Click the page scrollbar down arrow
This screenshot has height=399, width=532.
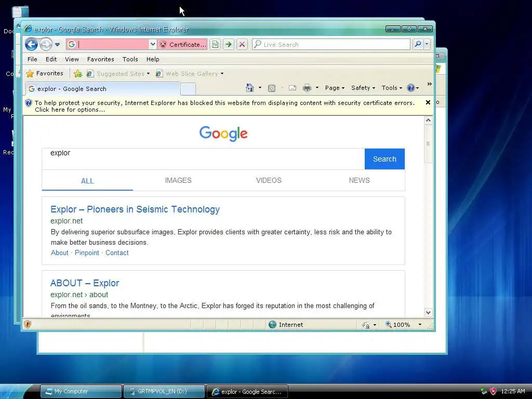(x=428, y=312)
